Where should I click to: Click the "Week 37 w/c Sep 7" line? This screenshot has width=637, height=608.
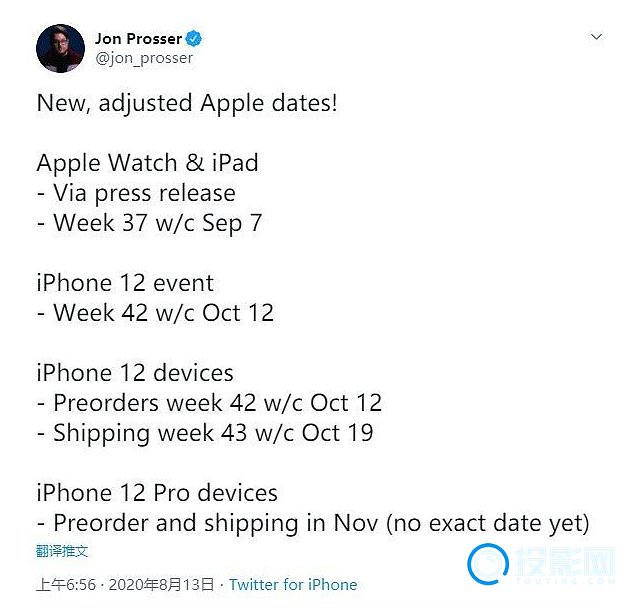click(x=149, y=223)
